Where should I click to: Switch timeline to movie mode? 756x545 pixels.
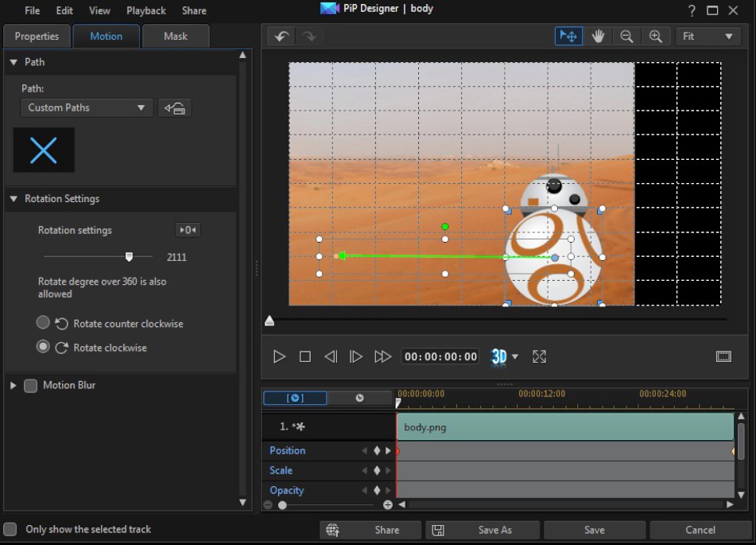(359, 398)
